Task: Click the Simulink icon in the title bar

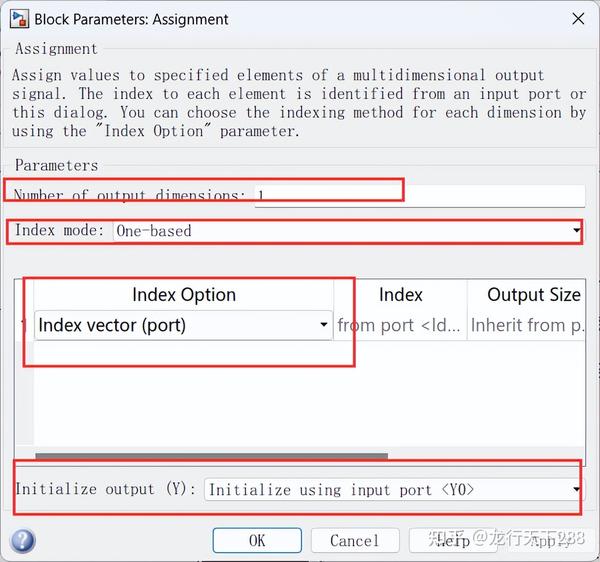Action: (x=18, y=18)
